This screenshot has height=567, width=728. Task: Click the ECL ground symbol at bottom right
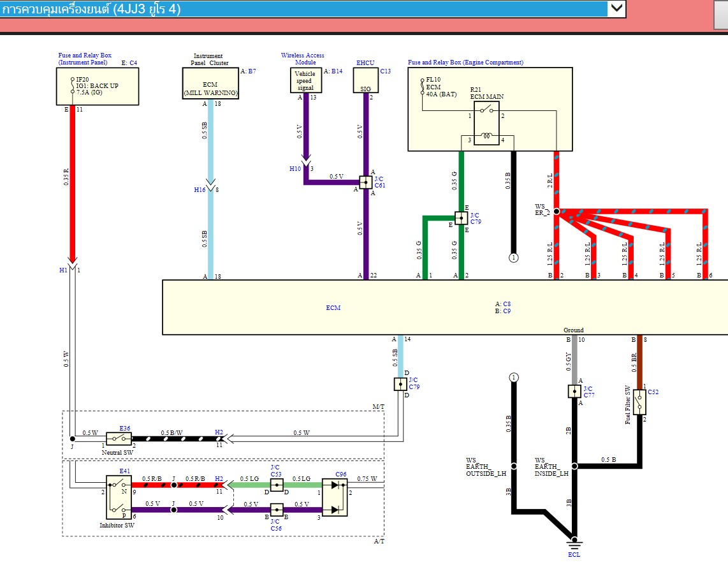pyautogui.click(x=574, y=544)
